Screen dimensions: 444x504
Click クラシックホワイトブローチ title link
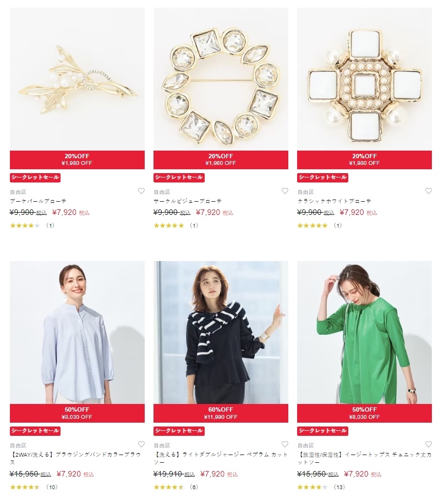pos(335,201)
